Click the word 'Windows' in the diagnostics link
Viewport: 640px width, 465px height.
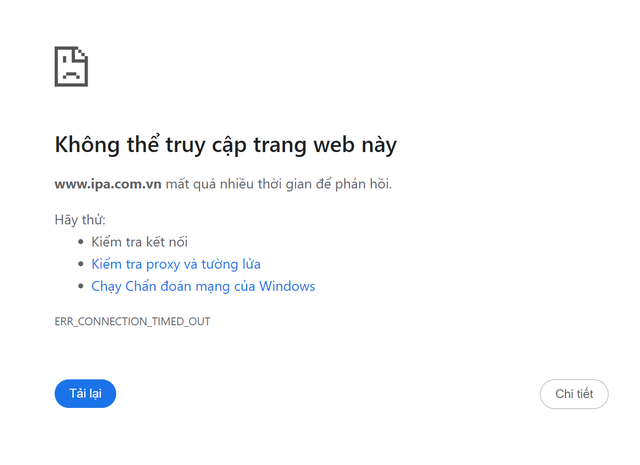click(287, 286)
